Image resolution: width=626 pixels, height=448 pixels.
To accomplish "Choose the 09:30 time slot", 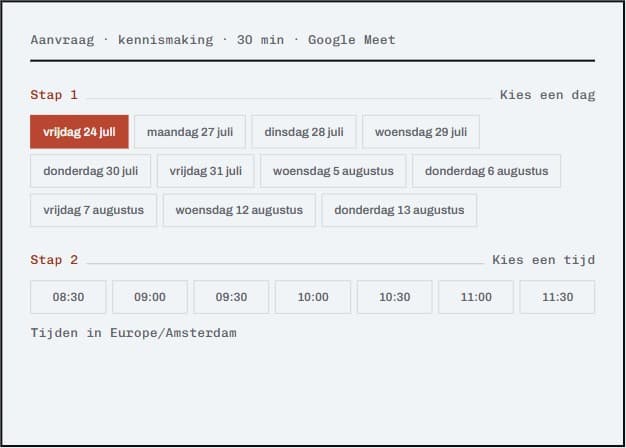I will 231,297.
